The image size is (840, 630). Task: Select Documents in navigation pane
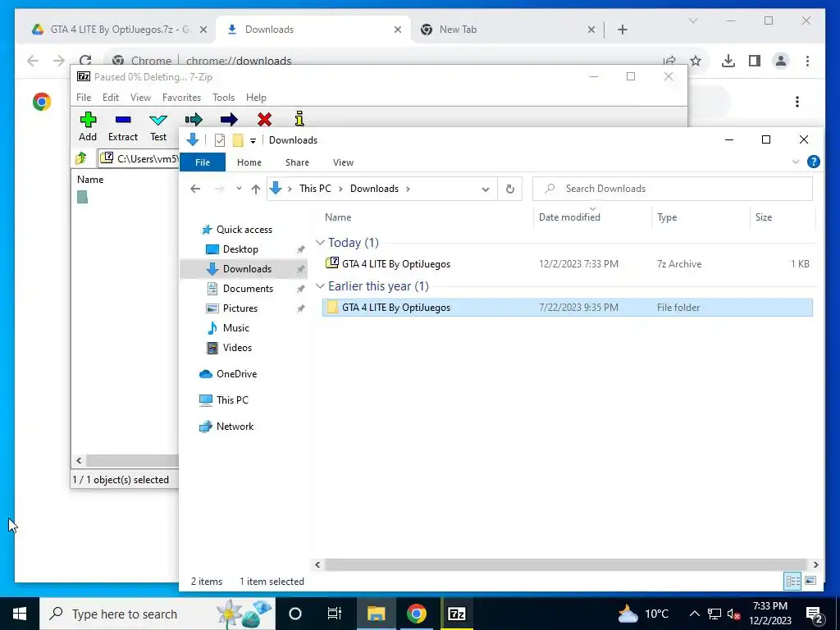tap(248, 289)
